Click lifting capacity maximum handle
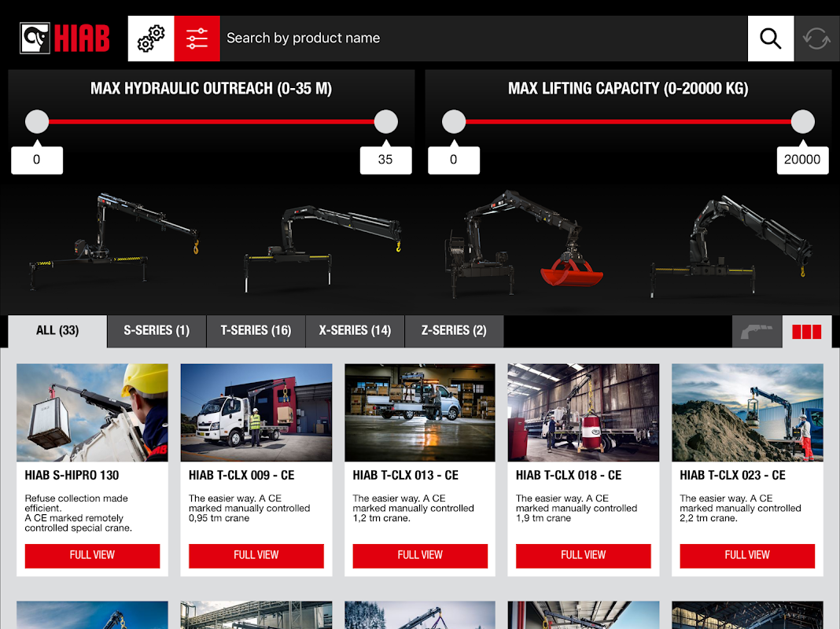Viewport: 840px width, 629px height. tap(802, 122)
